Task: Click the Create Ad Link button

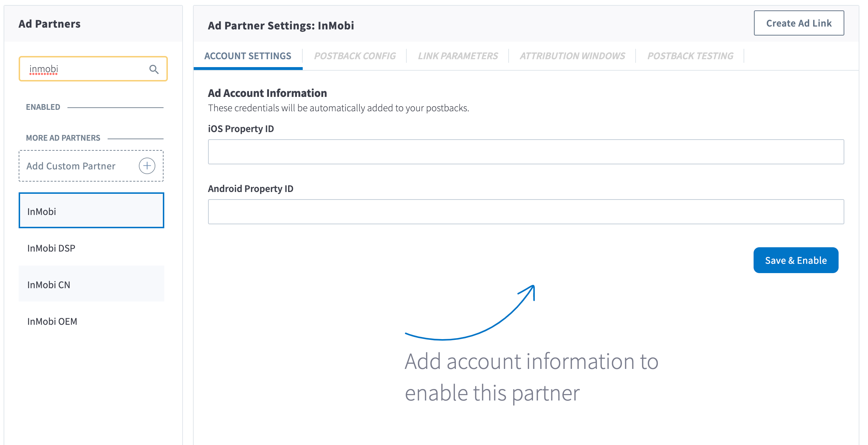Action: [798, 23]
